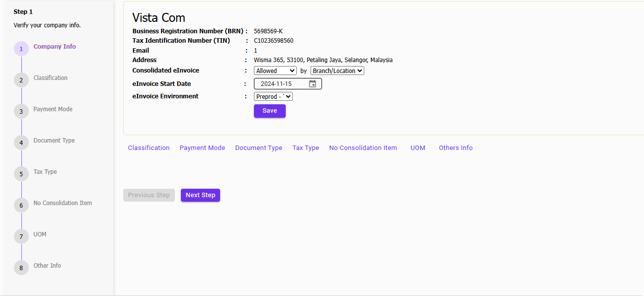
Task: Open the No Consolidation Item tab
Action: click(363, 148)
